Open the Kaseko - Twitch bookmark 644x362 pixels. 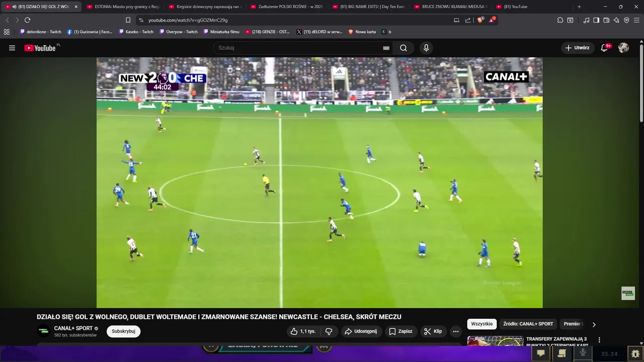coord(136,32)
